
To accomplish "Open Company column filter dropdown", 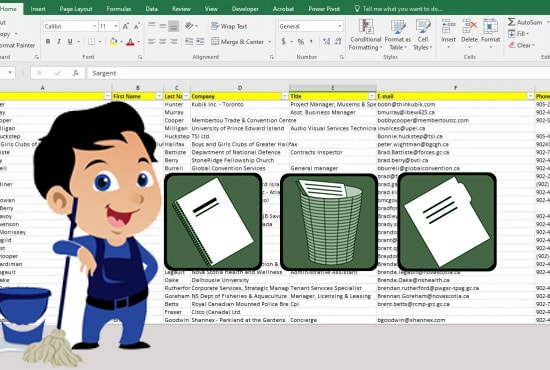I will click(285, 96).
